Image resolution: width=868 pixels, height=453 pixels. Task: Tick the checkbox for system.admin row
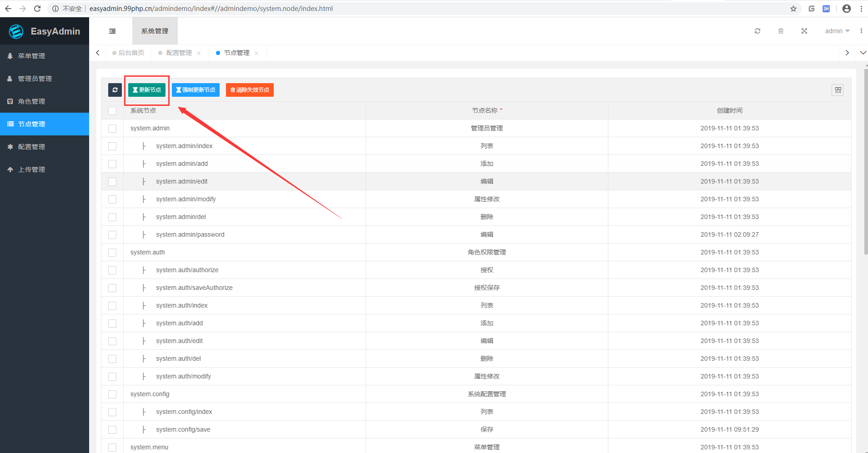point(112,129)
